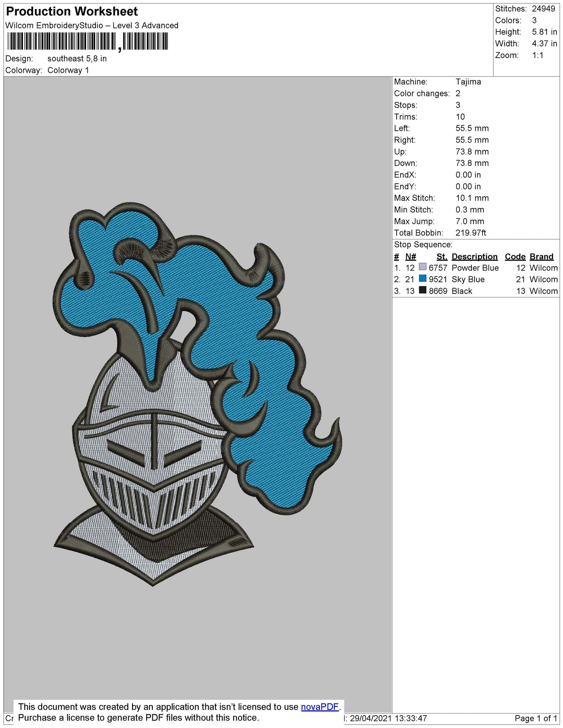
Task: Click the 'Brand' column header
Action: coord(542,257)
